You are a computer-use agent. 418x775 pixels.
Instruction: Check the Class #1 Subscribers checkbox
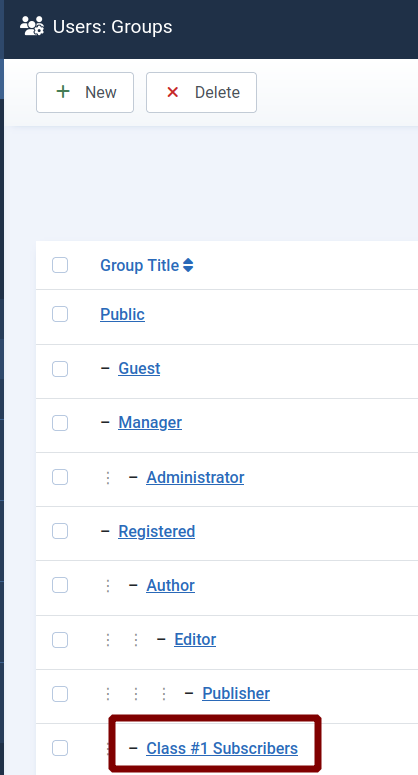(60, 748)
